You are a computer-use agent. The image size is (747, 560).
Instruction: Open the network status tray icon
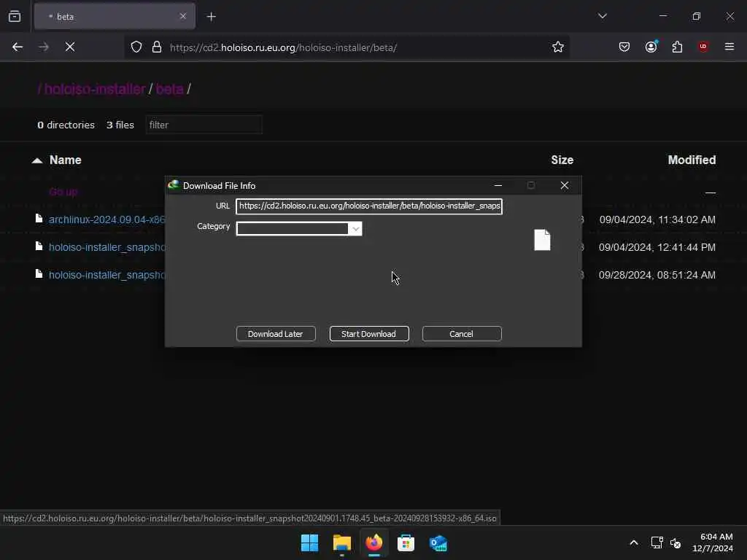click(x=657, y=542)
